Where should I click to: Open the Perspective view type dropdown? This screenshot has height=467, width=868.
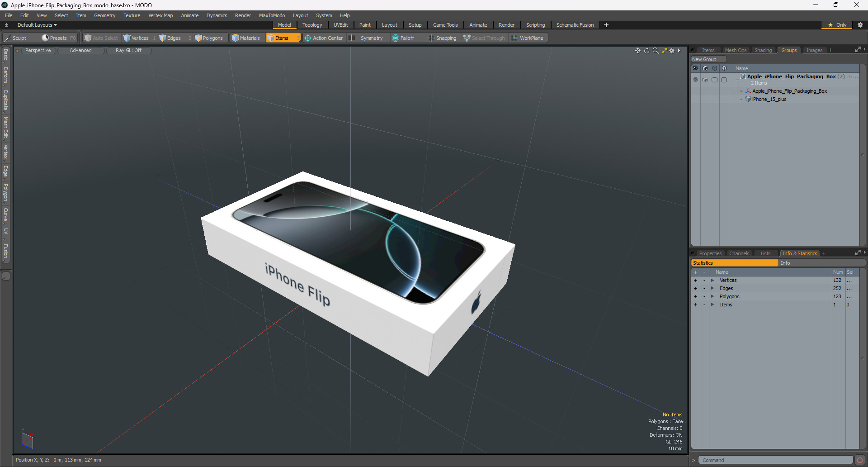(x=38, y=51)
